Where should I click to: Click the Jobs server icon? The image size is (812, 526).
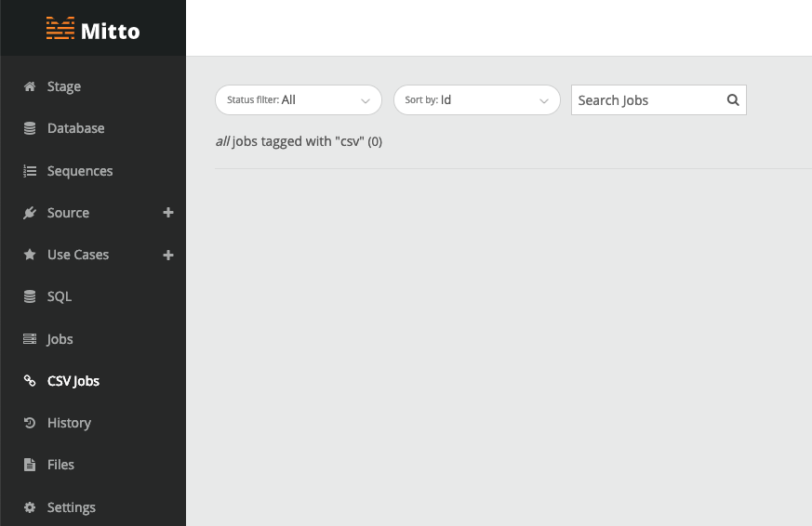30,339
